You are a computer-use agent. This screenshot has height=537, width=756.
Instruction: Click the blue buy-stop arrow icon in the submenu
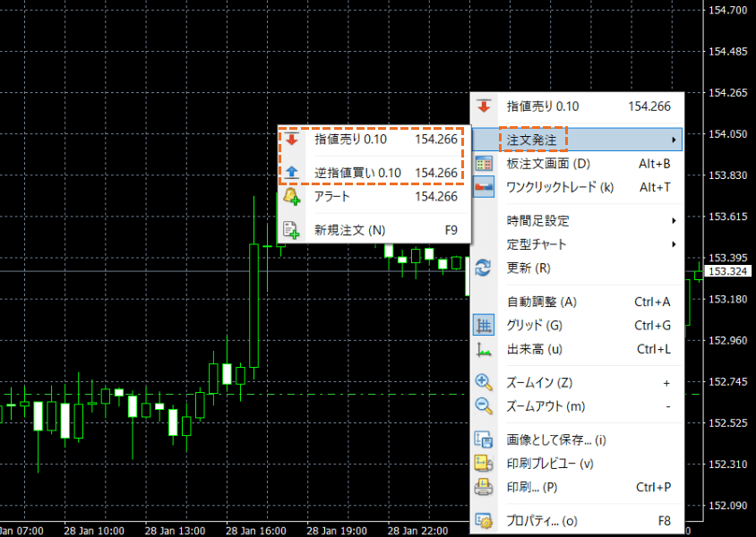(292, 173)
